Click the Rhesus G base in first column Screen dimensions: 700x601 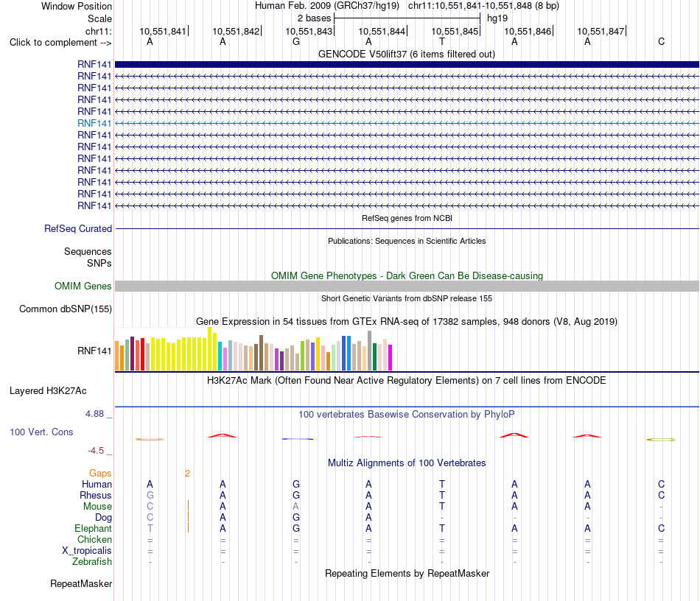click(x=150, y=495)
